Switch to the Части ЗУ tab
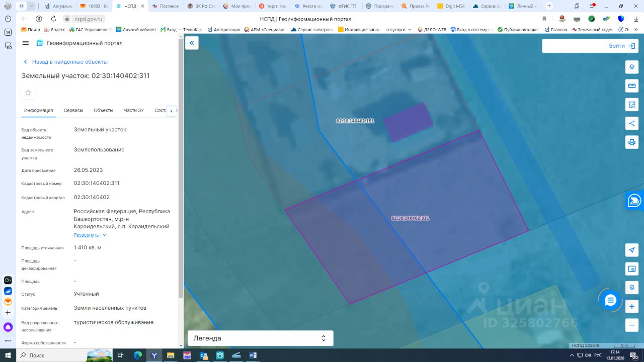644x362 pixels. click(x=134, y=111)
